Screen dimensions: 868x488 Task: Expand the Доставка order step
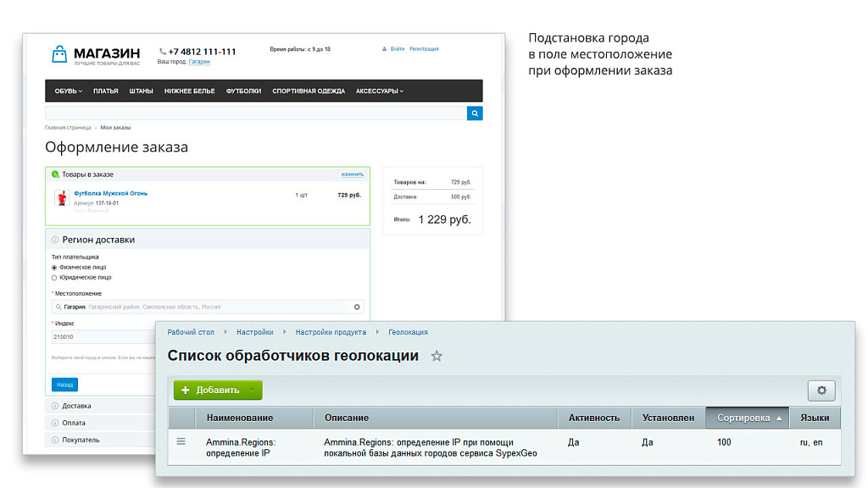pos(76,406)
